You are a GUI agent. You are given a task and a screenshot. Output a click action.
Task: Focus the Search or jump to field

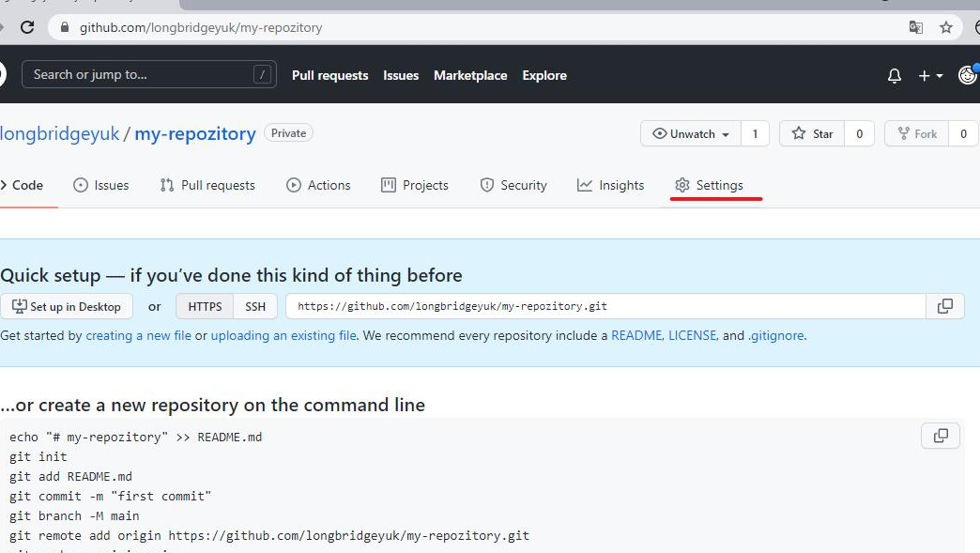point(141,75)
